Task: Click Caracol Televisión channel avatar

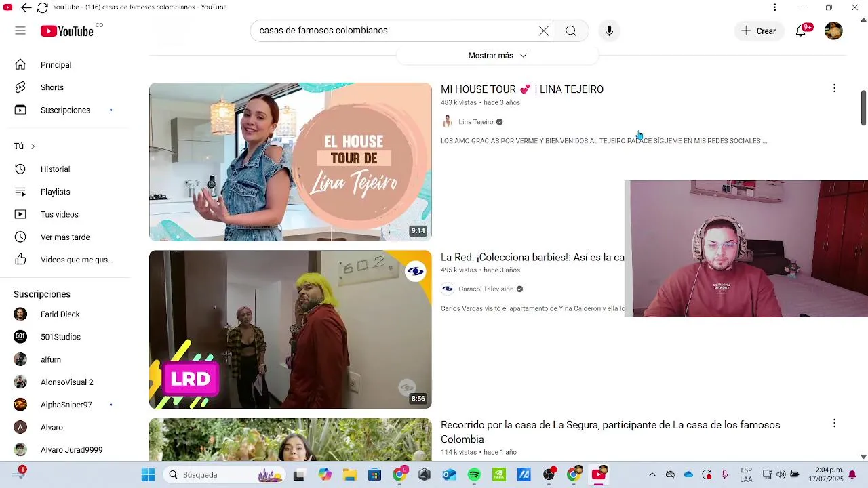Action: [x=447, y=289]
